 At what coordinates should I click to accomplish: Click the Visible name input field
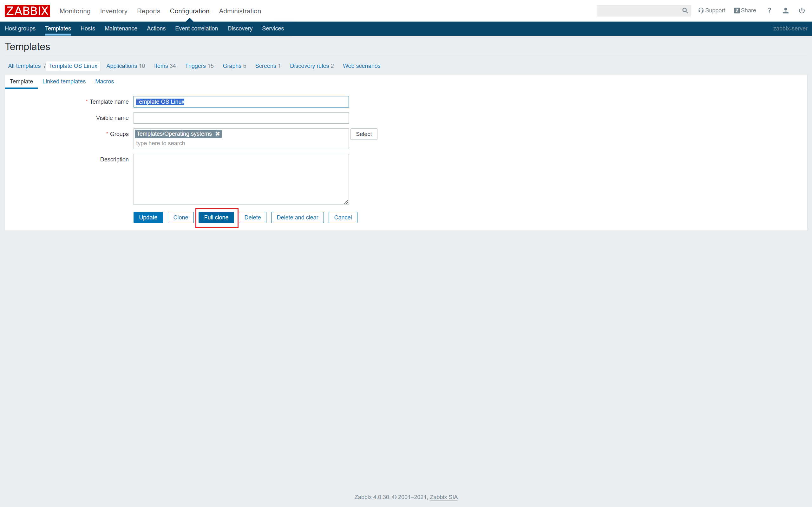click(241, 118)
